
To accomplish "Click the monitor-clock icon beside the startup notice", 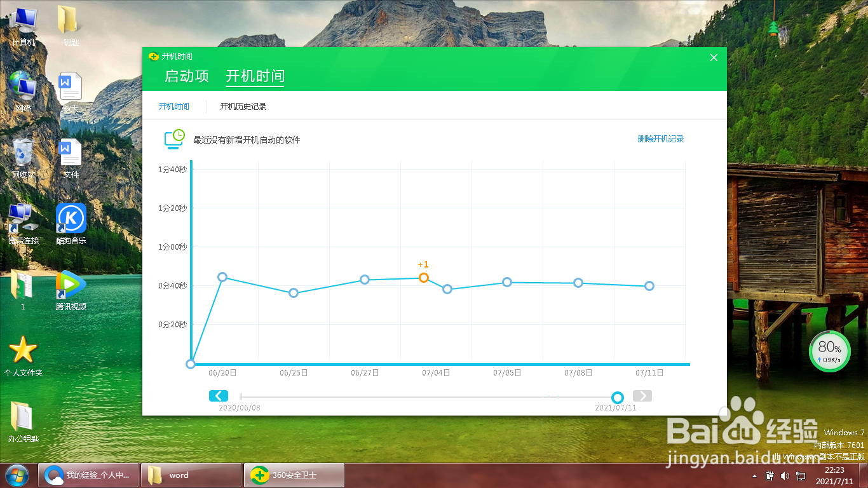I will click(175, 139).
